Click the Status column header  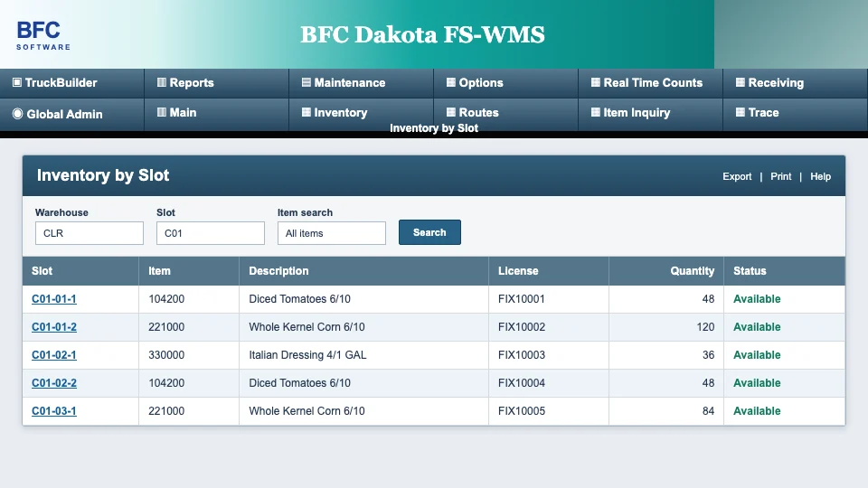[785, 271]
